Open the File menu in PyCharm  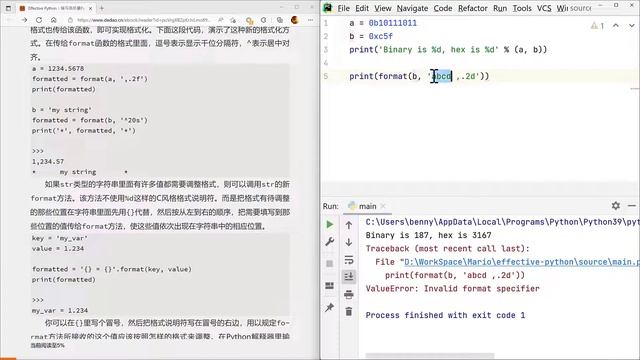pyautogui.click(x=343, y=8)
